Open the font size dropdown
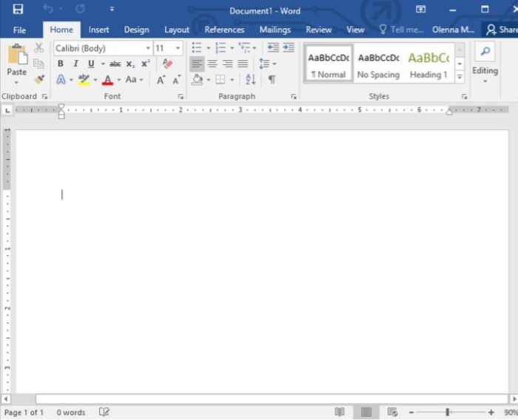This screenshot has width=518, height=420. (x=178, y=48)
